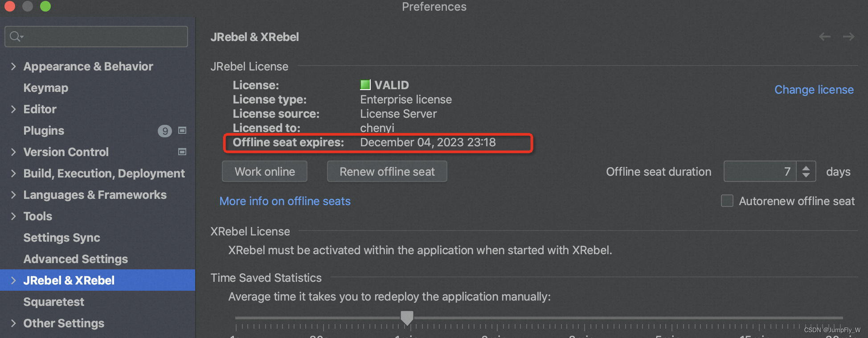Click the Change license link
This screenshot has width=868, height=338.
(814, 90)
